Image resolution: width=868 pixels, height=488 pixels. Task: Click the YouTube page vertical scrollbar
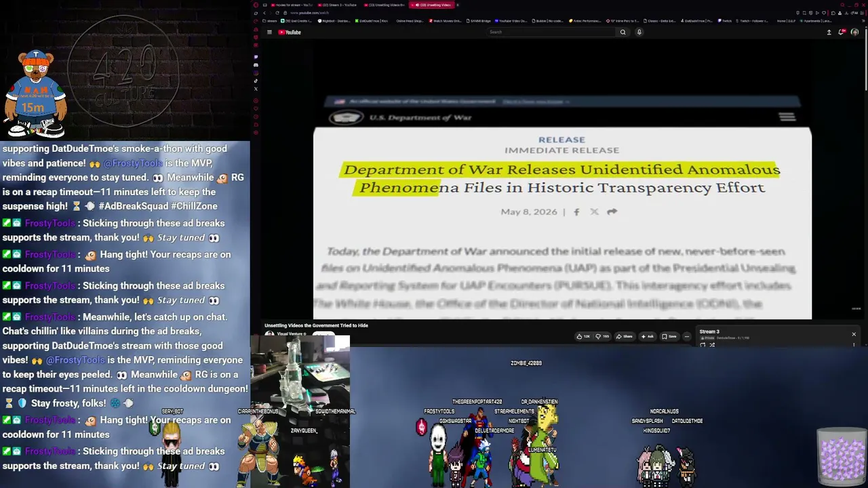(x=865, y=61)
